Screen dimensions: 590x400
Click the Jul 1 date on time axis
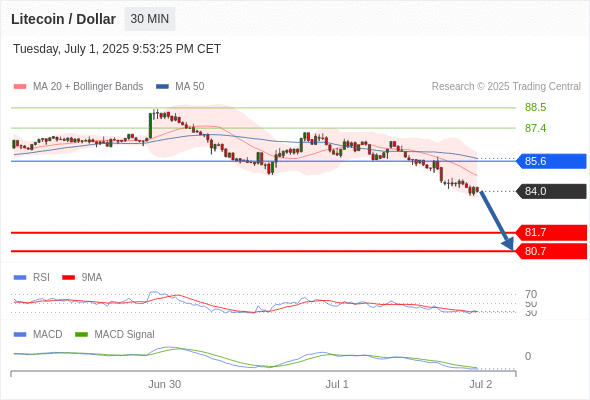pos(337,384)
